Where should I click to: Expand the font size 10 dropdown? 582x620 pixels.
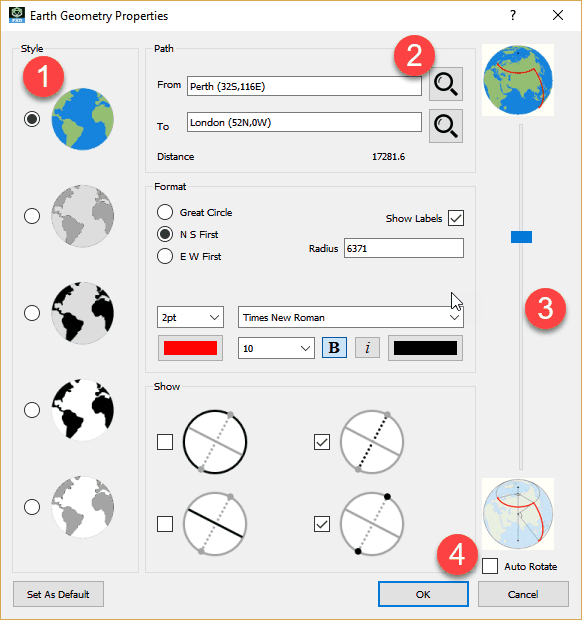(x=276, y=348)
